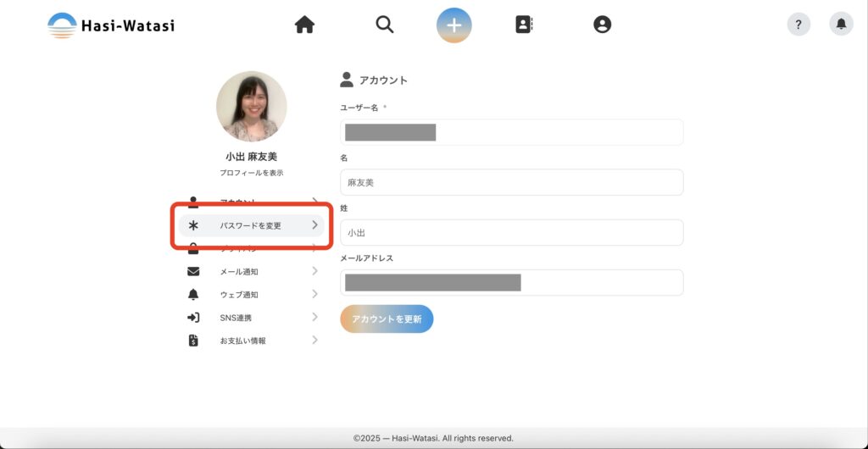868x449 pixels.
Task: Open search with the magnifier icon
Action: [x=385, y=25]
